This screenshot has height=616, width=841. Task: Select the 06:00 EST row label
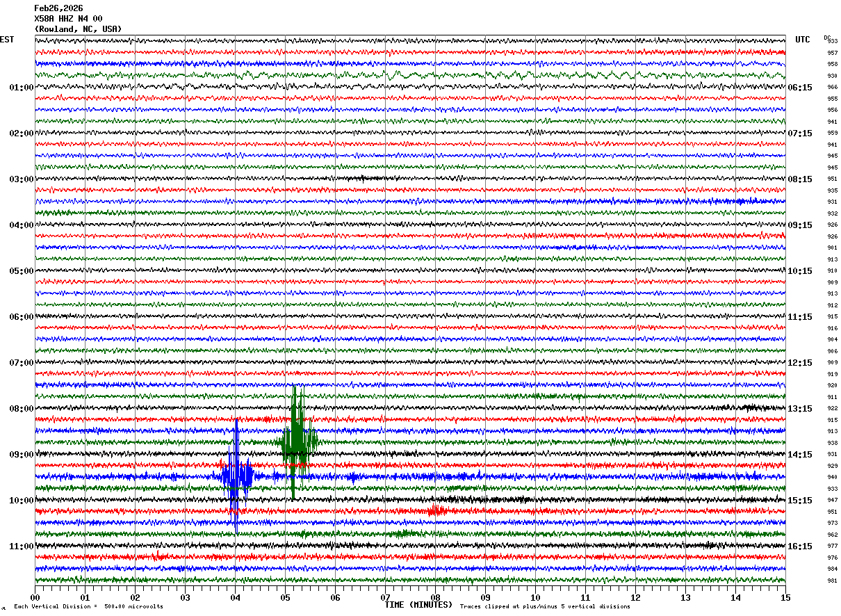22,317
